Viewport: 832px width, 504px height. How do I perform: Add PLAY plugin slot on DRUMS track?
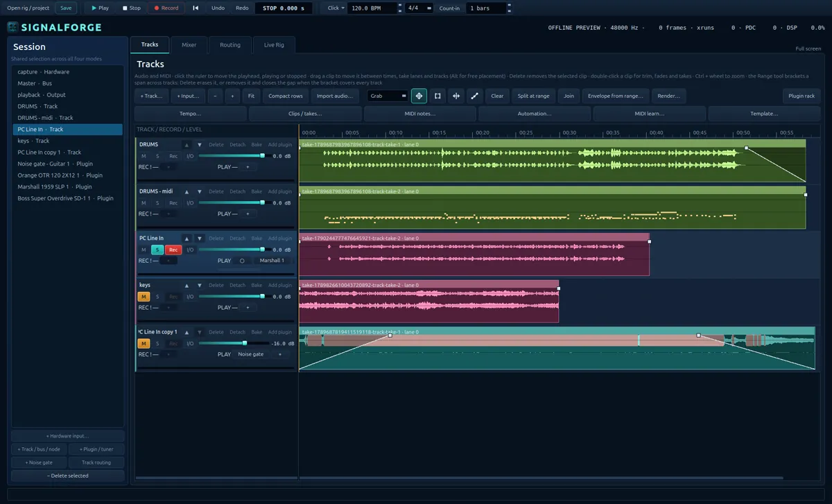[x=248, y=167]
